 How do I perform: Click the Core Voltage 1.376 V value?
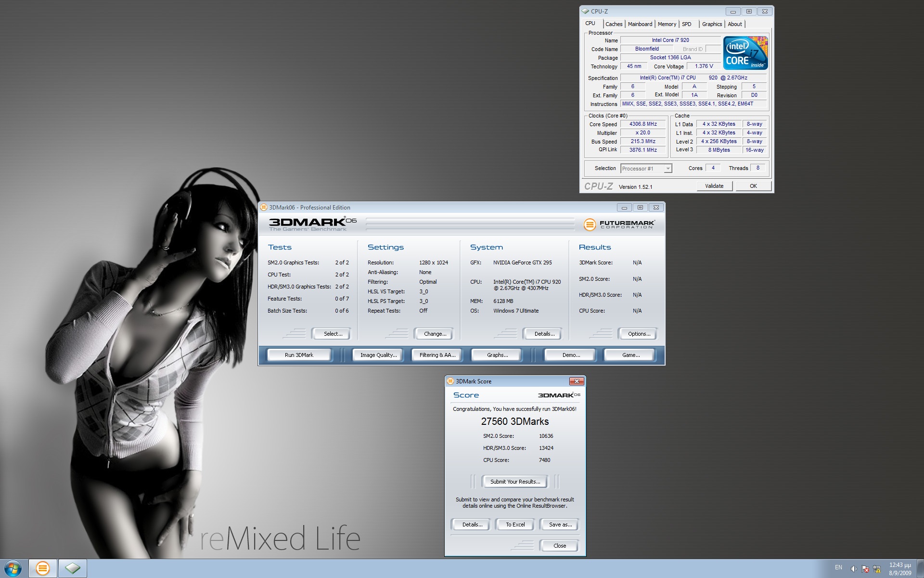(704, 66)
